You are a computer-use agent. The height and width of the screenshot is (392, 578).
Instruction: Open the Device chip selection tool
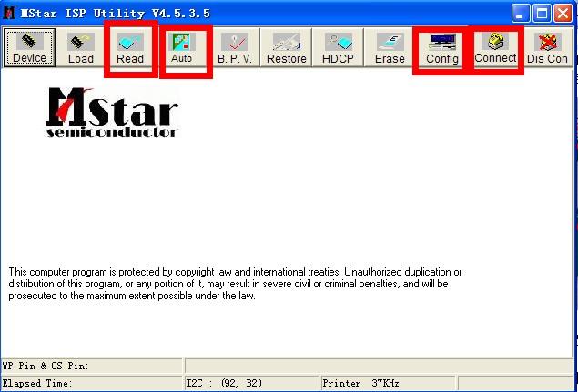[29, 48]
